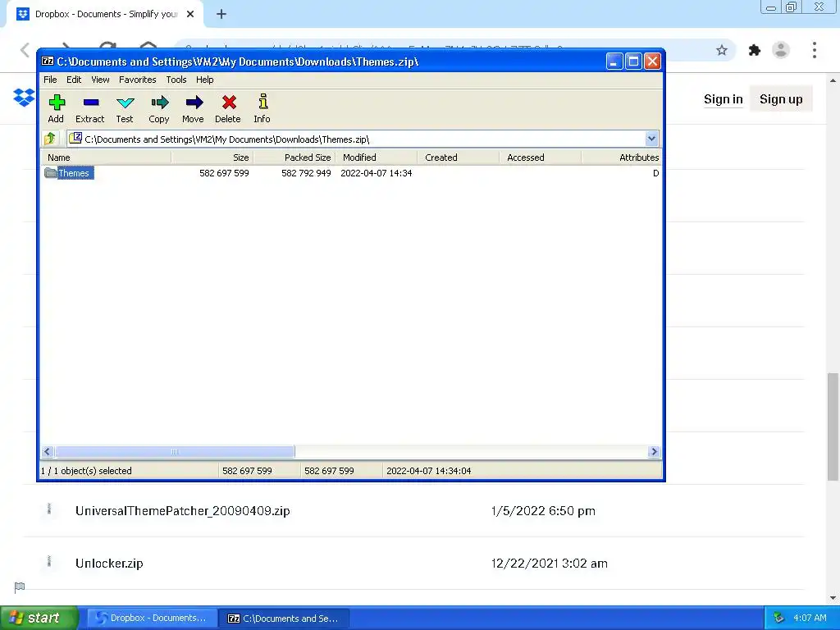
Task: Expand the address path dropdown
Action: point(651,139)
